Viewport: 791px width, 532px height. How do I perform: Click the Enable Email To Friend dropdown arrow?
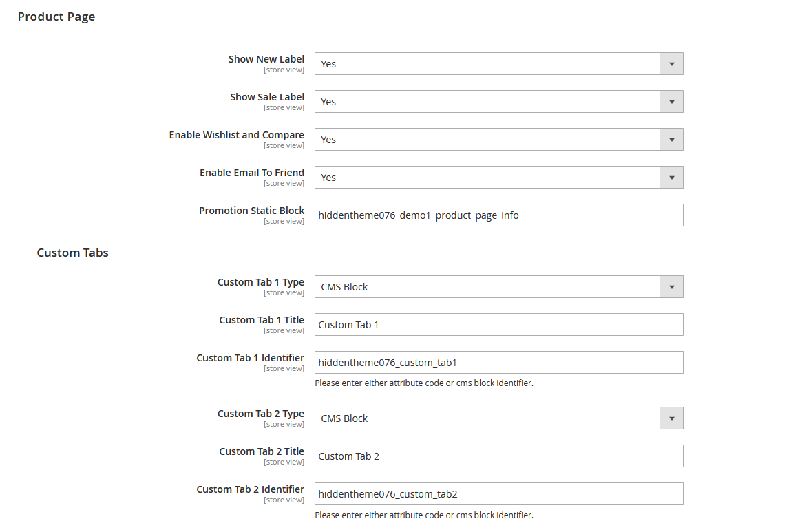tap(671, 177)
